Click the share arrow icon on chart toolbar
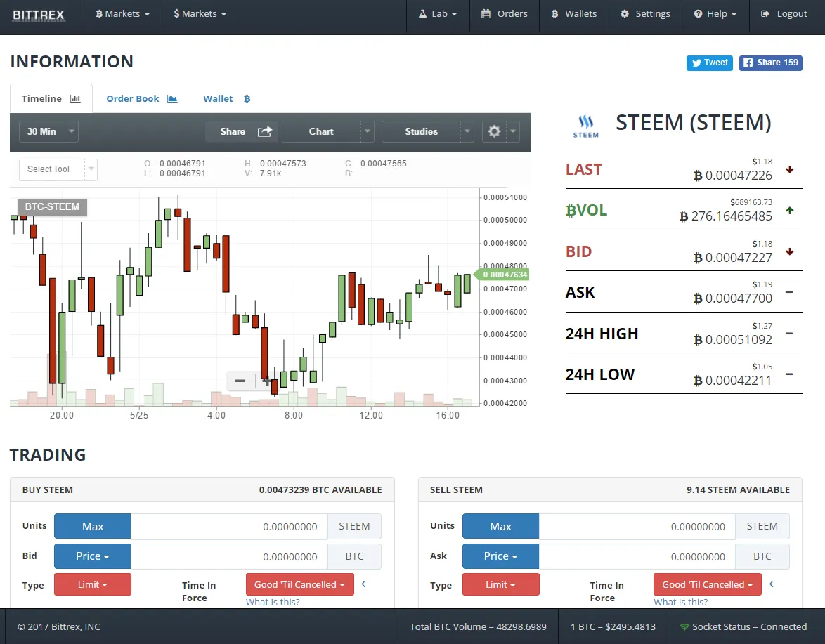 [x=265, y=131]
